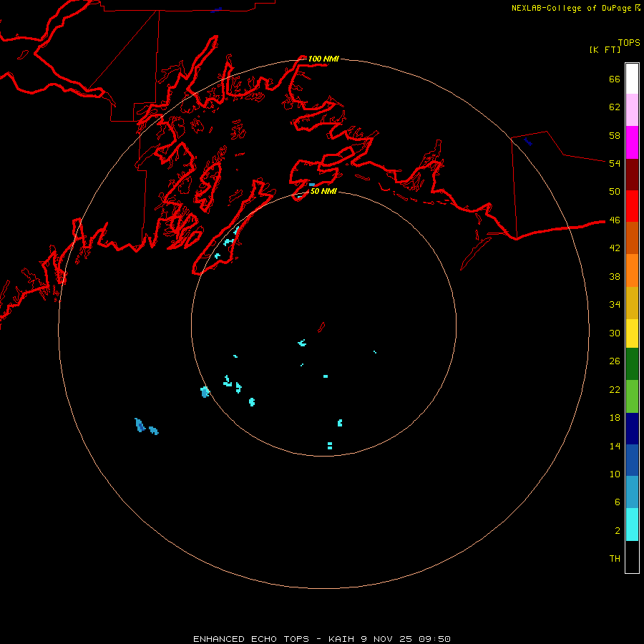This screenshot has width=644, height=644.
Task: Click the medium blue legend swatch near 10
Action: (632, 460)
